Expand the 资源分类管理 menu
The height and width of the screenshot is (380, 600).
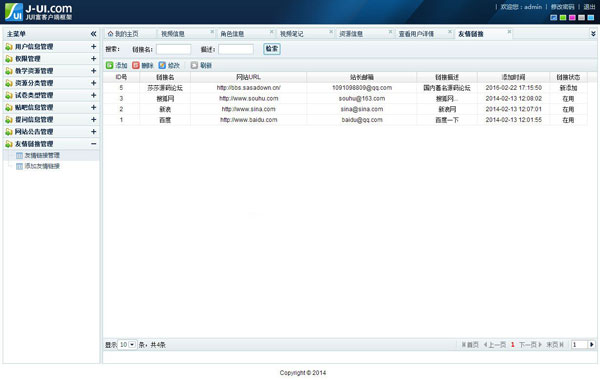(93, 83)
